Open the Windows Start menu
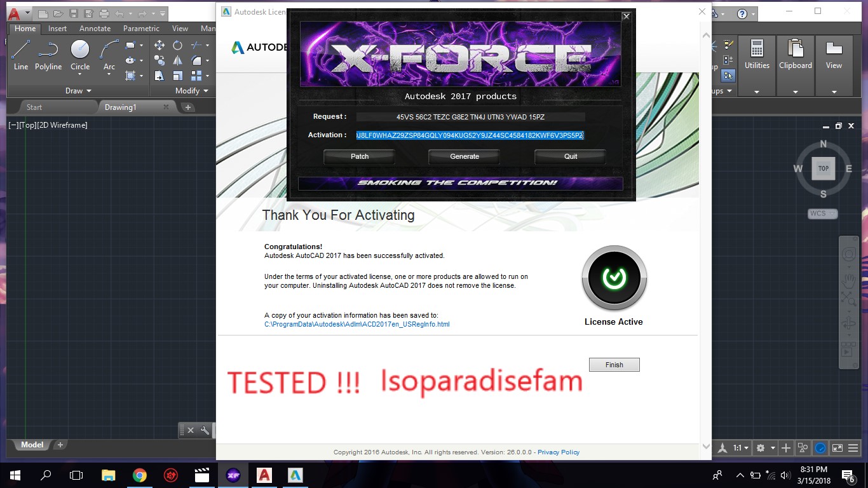The width and height of the screenshot is (868, 488). 15,475
